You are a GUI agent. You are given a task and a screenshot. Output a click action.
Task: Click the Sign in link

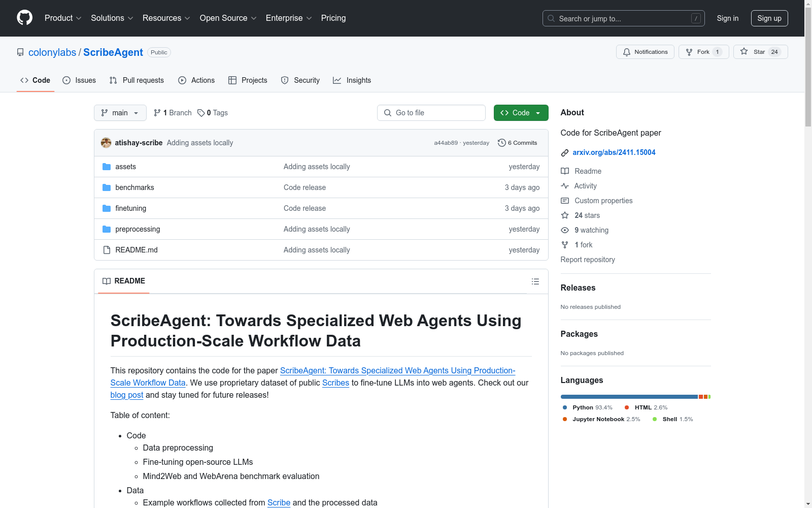click(x=728, y=18)
